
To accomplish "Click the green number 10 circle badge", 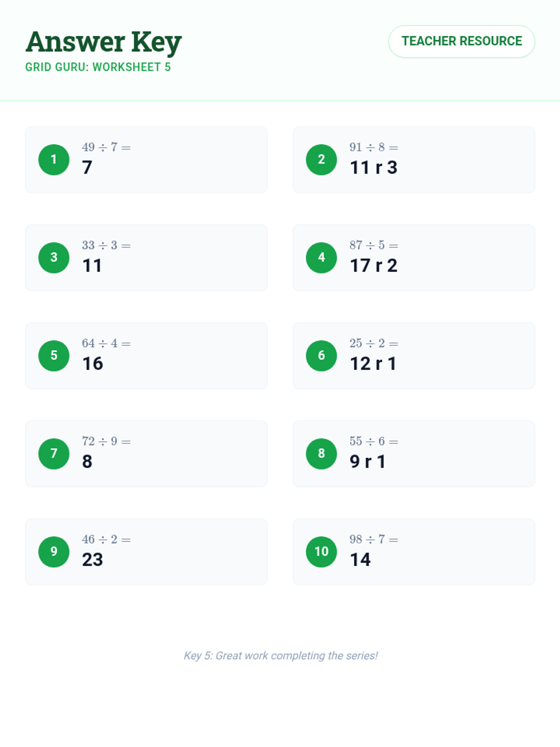I will (x=321, y=552).
